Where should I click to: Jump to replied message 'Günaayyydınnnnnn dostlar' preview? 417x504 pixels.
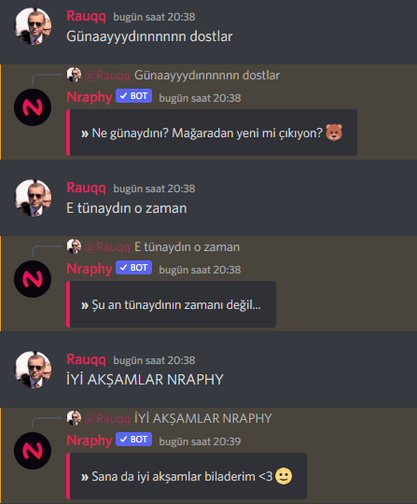click(207, 75)
